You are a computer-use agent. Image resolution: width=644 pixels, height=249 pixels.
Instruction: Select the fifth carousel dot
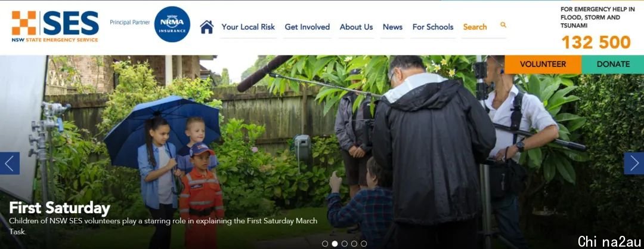364,244
